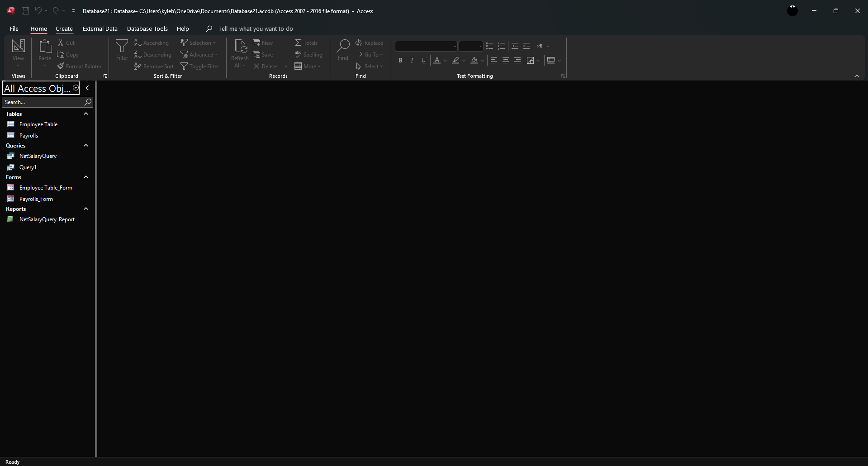This screenshot has width=868, height=466.
Task: Open the Selection filter dropdown
Action: tap(198, 43)
